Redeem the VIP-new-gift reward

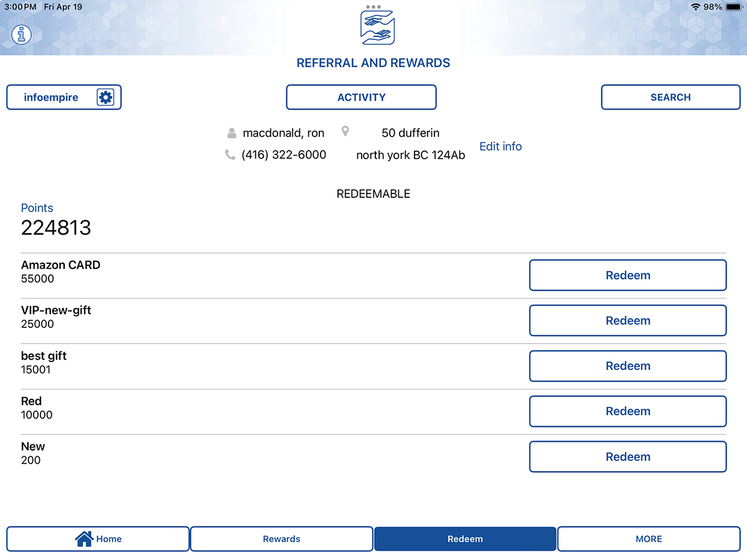pos(627,320)
